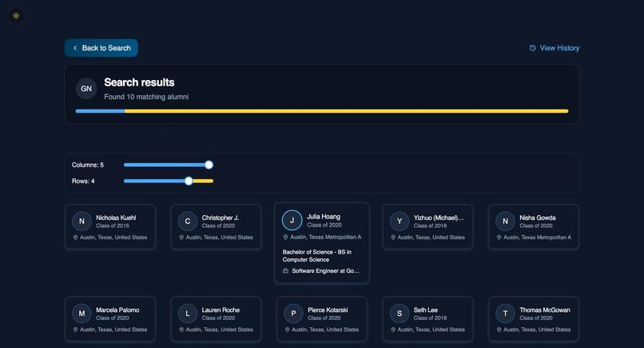Click the Back to Search button
The height and width of the screenshot is (348, 644).
click(101, 48)
